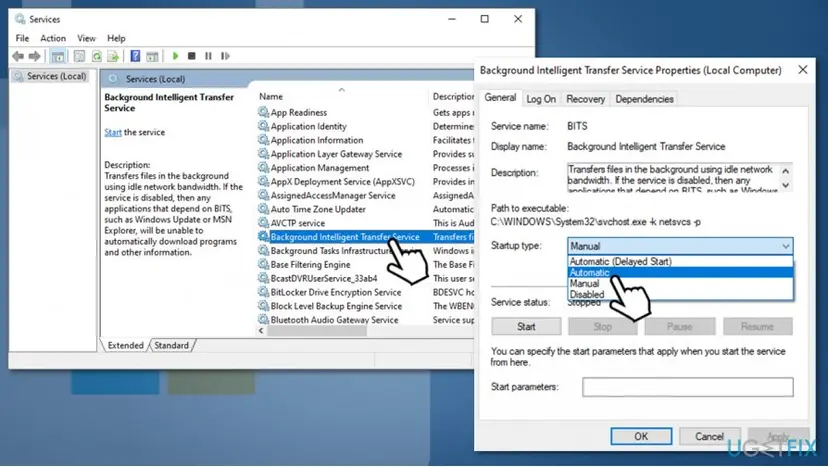Click the Export List toolbar icon

click(113, 56)
